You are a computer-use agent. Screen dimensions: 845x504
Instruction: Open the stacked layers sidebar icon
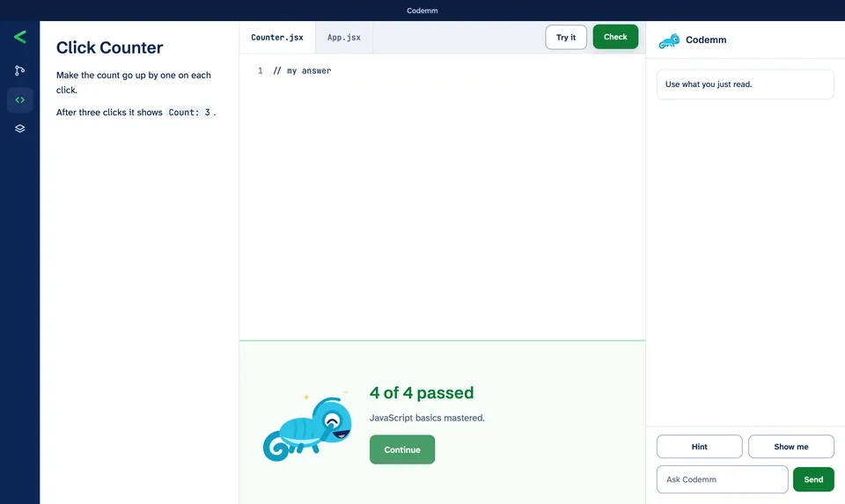[x=20, y=128]
